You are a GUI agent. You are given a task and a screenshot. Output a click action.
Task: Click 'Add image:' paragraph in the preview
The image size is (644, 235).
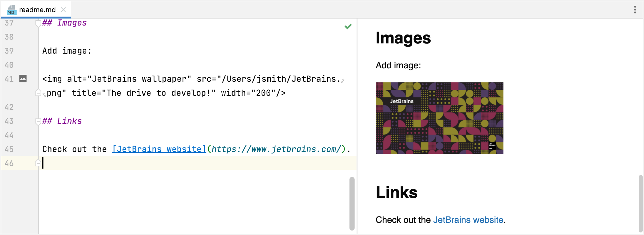398,65
